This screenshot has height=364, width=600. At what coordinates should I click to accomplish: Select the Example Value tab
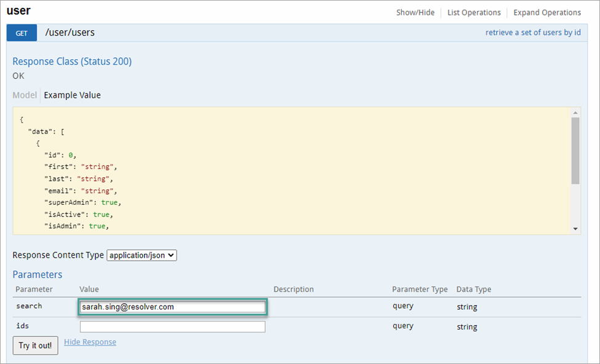pos(72,95)
